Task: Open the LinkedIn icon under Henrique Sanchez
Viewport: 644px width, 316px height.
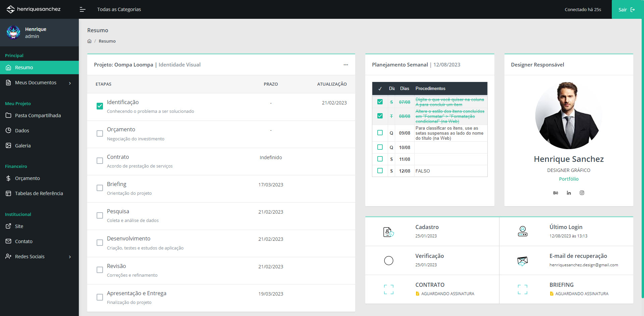Action: point(569,193)
